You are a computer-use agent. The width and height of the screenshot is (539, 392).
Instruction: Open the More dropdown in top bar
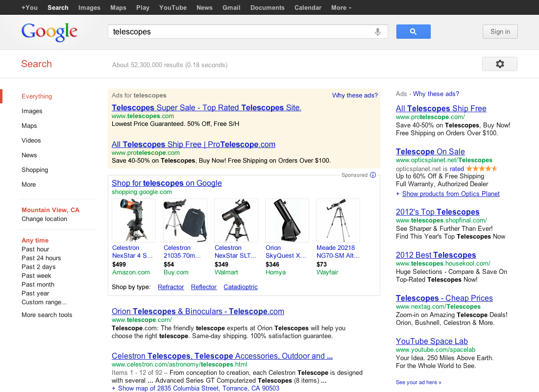[341, 7]
